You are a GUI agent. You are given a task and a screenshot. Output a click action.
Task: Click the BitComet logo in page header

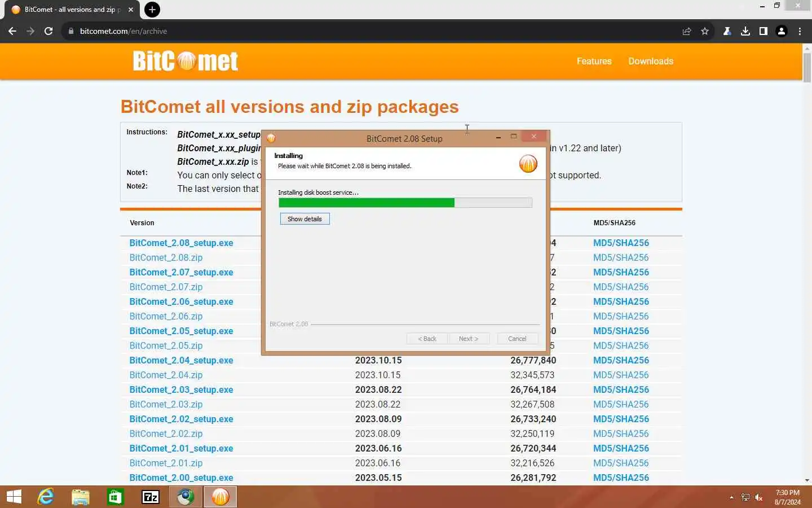186,61
